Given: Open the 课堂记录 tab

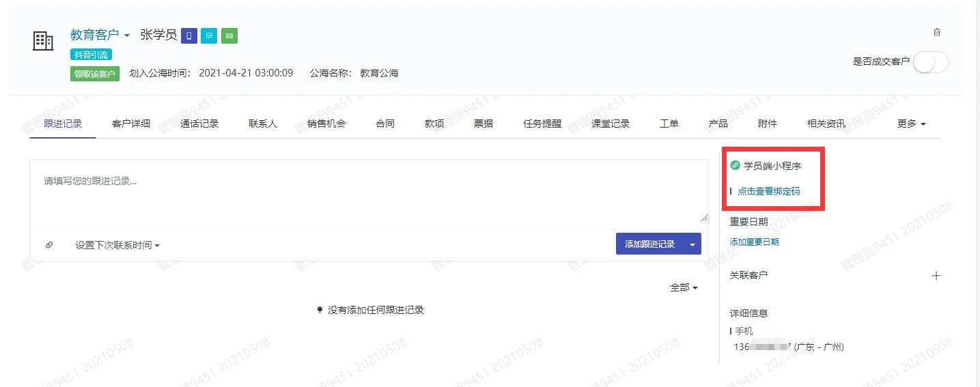Looking at the screenshot, I should 611,124.
